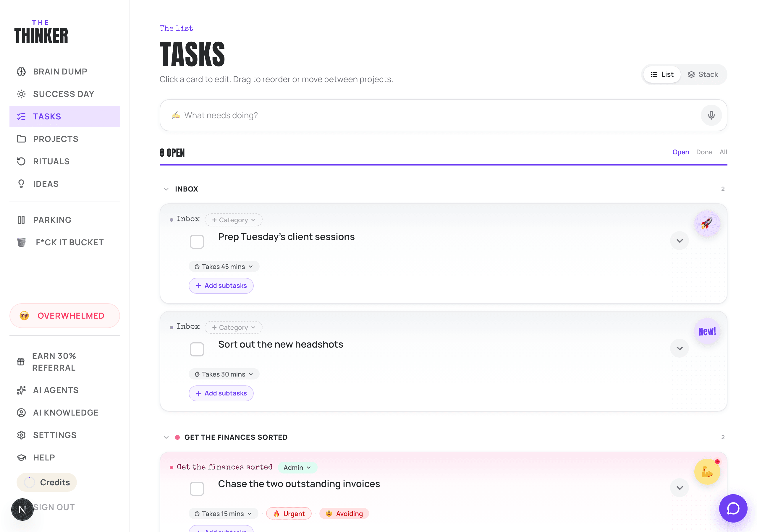Click the Overwhelmed button
The height and width of the screenshot is (532, 757).
click(65, 315)
